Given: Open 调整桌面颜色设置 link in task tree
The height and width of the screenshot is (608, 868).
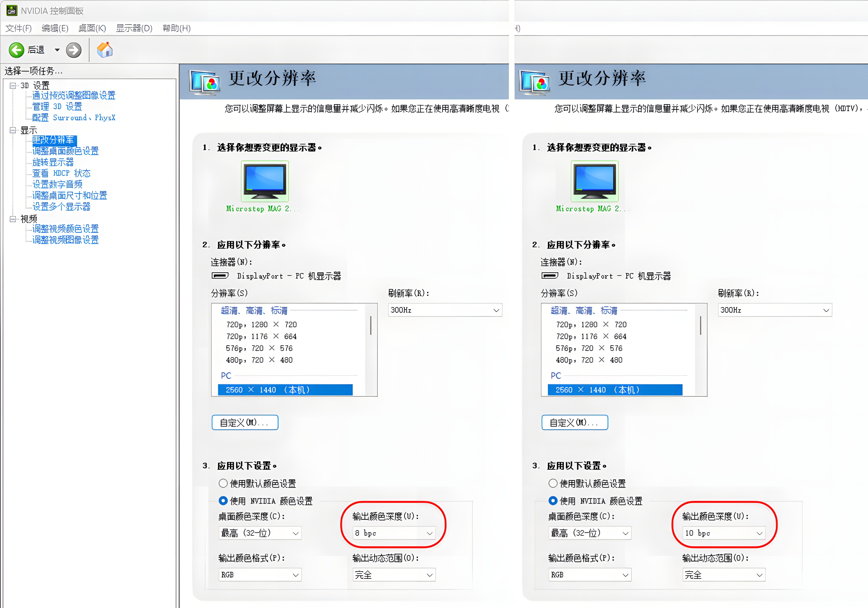Looking at the screenshot, I should [65, 151].
